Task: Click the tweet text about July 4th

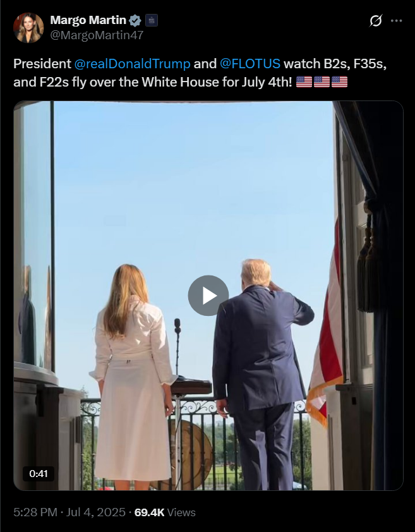Action: click(x=200, y=73)
